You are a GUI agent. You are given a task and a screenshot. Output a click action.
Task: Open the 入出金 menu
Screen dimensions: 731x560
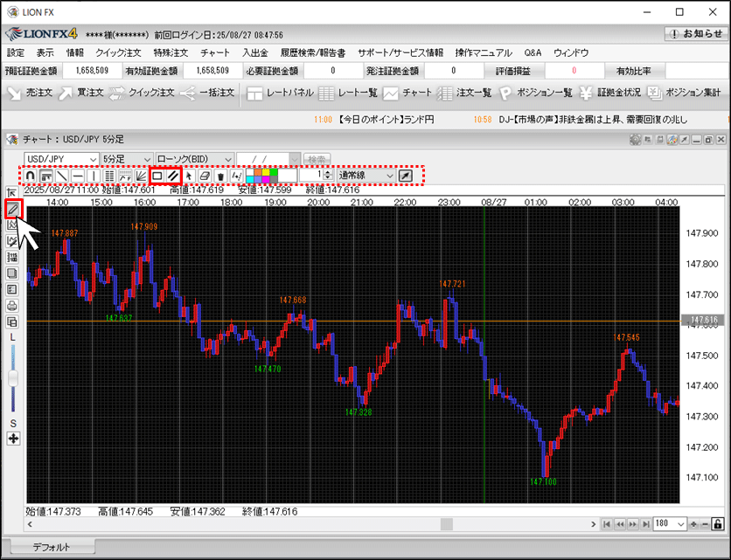[255, 52]
